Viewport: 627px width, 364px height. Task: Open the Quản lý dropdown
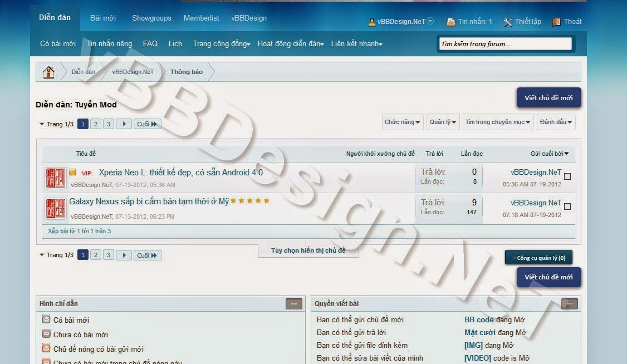(443, 122)
